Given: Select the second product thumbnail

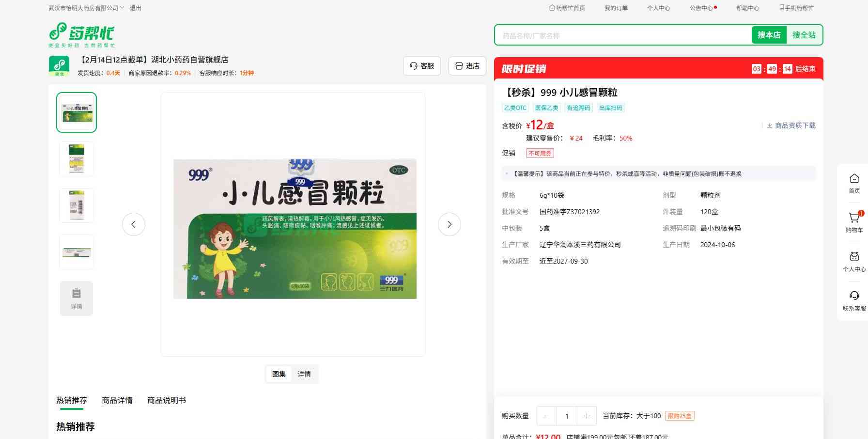Looking at the screenshot, I should click(77, 159).
